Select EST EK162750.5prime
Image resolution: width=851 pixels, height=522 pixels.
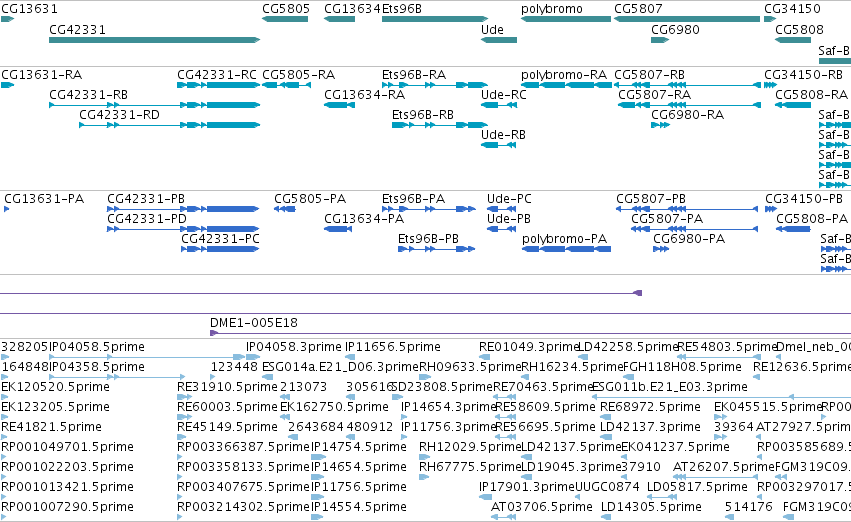pos(334,408)
